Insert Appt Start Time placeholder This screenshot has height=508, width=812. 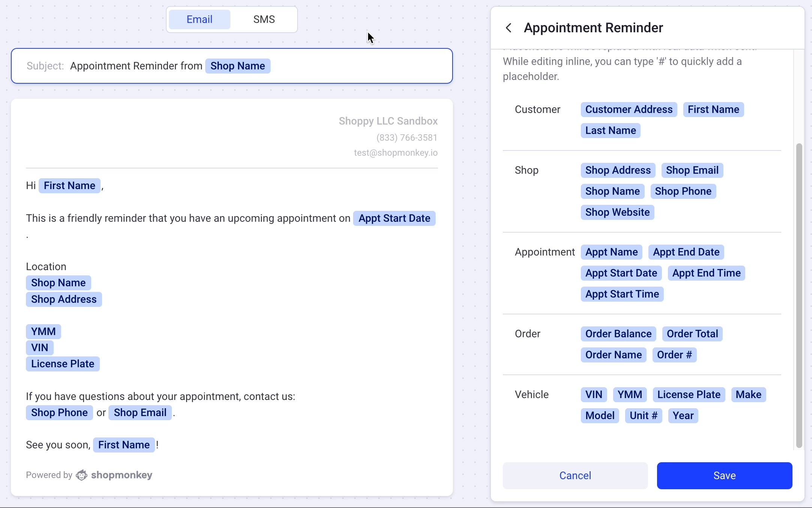tap(622, 294)
